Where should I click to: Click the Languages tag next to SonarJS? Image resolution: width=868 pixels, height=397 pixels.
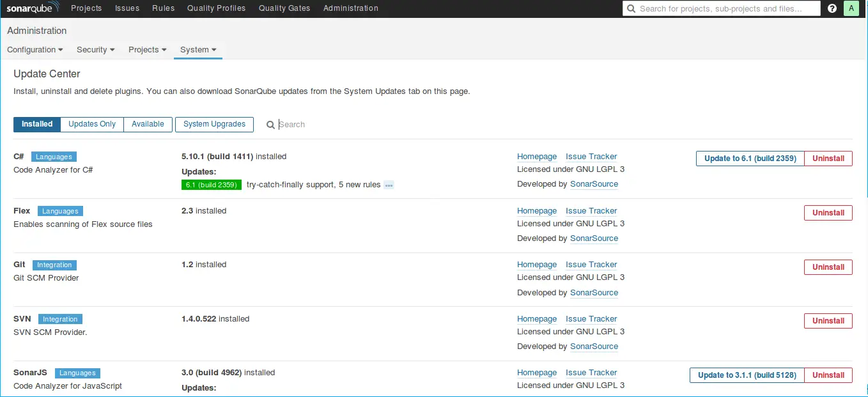77,373
